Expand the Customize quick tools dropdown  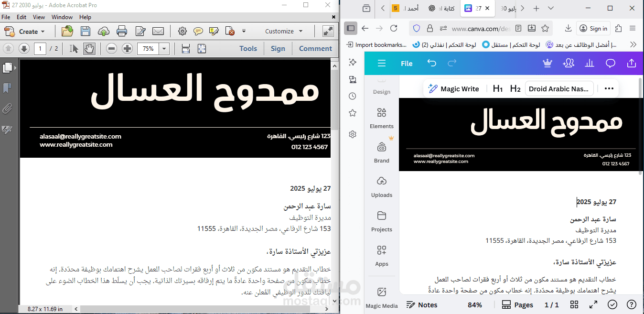point(284,32)
